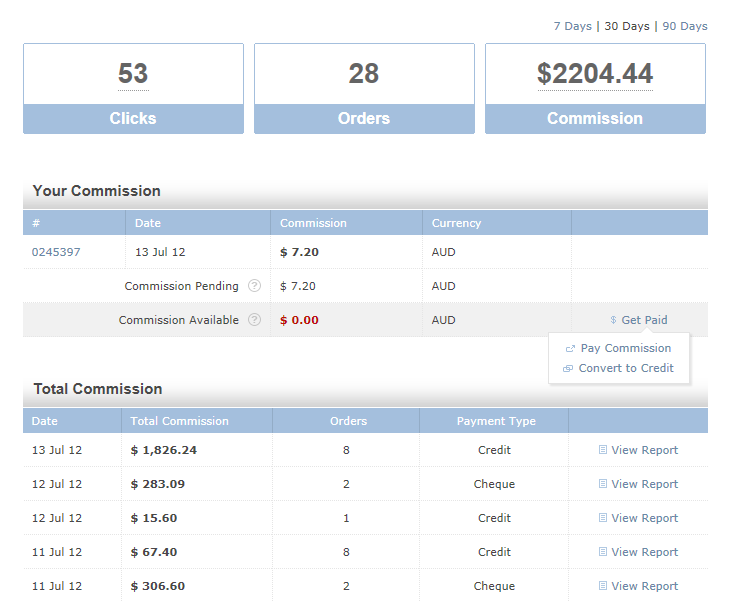Click the Pay Commission arrow icon
The width and height of the screenshot is (729, 601).
570,349
